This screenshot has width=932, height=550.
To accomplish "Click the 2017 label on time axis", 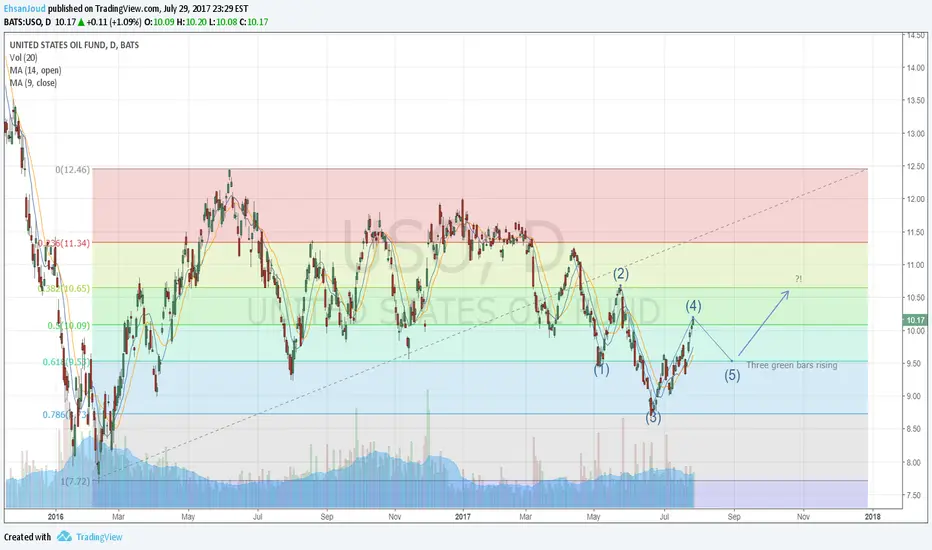I will coord(462,517).
